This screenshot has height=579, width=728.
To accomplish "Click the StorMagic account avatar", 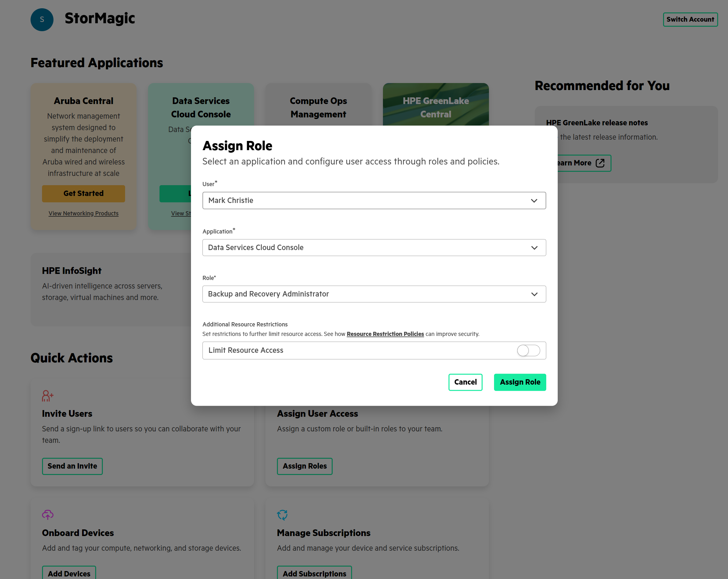I will [x=42, y=20].
